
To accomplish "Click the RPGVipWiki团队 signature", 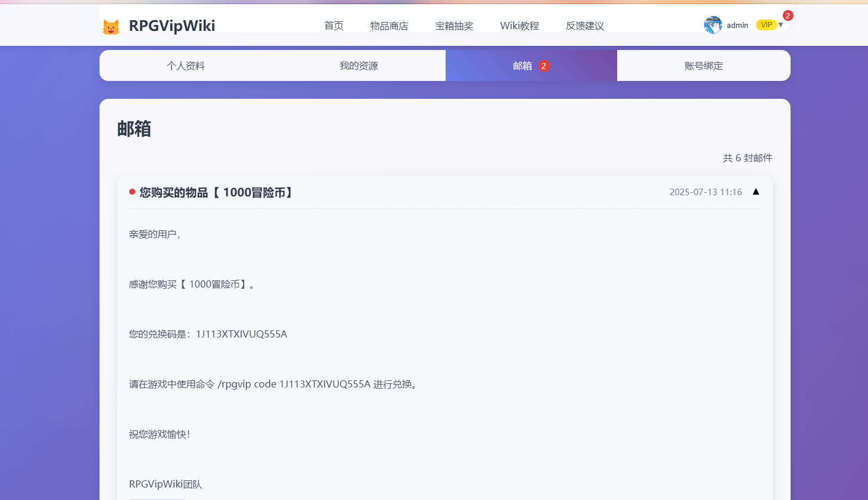I will tap(166, 484).
